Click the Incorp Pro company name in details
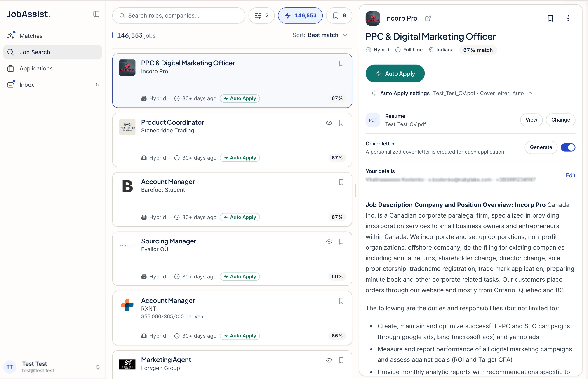Viewport: 588px width, 379px height. [x=401, y=19]
